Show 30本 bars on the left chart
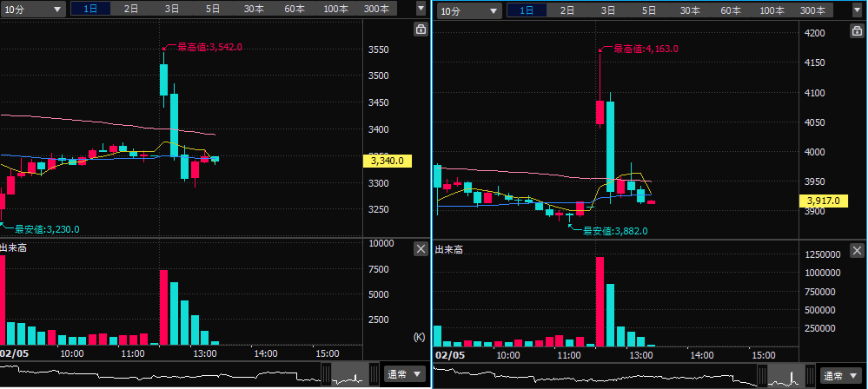 (x=254, y=10)
